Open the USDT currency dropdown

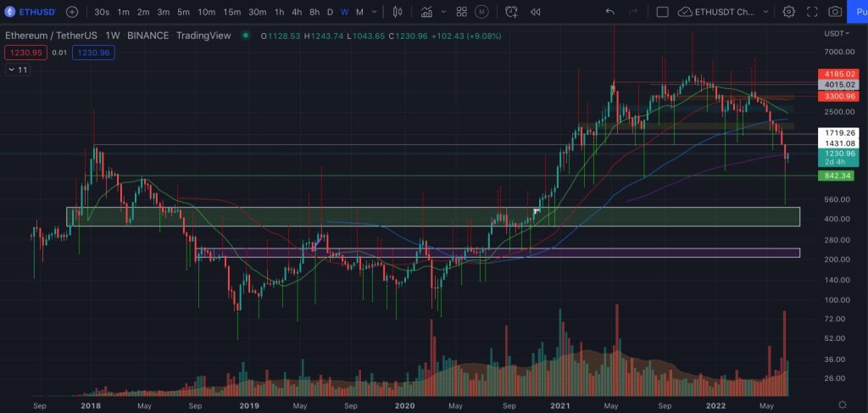(x=836, y=34)
